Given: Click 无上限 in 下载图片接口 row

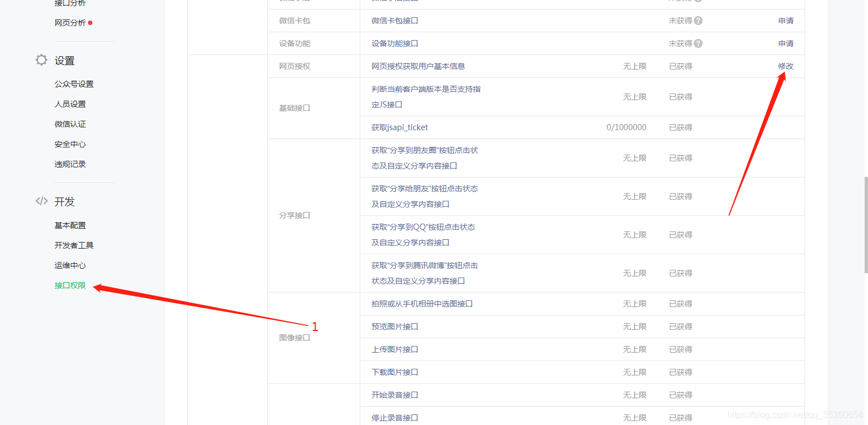Looking at the screenshot, I should coord(635,372).
